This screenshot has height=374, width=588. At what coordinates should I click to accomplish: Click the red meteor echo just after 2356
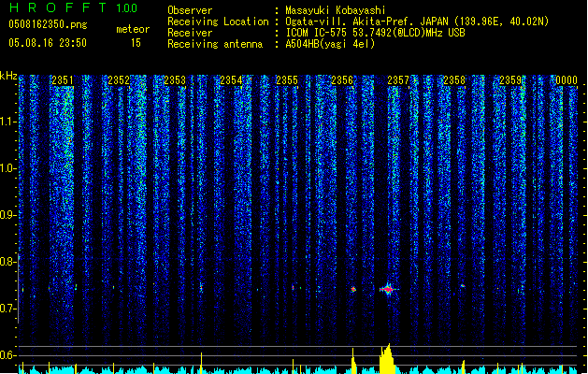coord(353,289)
